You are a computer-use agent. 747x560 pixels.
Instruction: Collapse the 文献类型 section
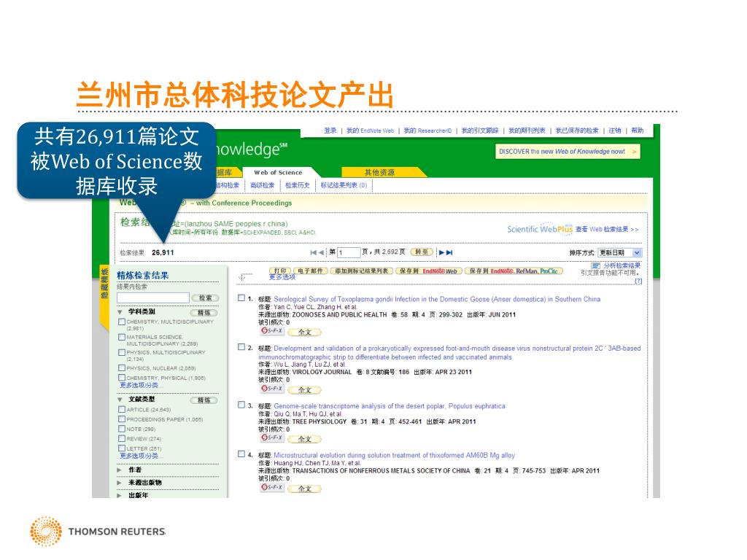click(120, 400)
